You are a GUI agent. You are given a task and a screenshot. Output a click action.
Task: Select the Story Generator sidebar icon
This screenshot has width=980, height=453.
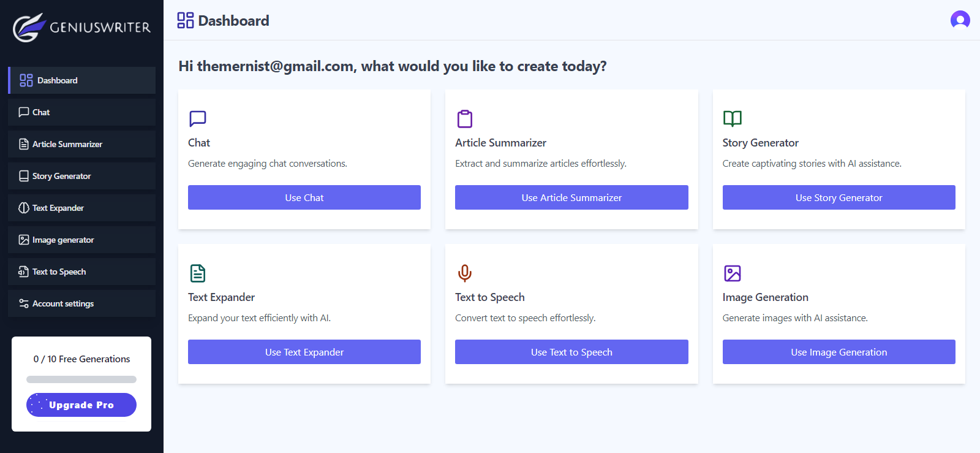click(x=24, y=176)
